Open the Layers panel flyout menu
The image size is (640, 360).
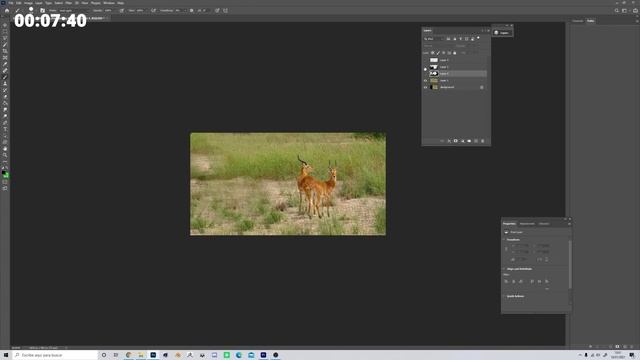click(x=488, y=31)
